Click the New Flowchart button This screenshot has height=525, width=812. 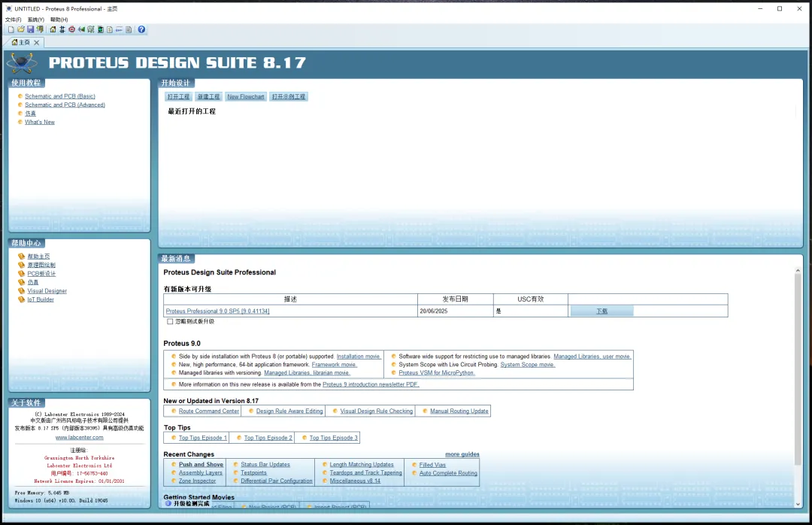pyautogui.click(x=245, y=96)
